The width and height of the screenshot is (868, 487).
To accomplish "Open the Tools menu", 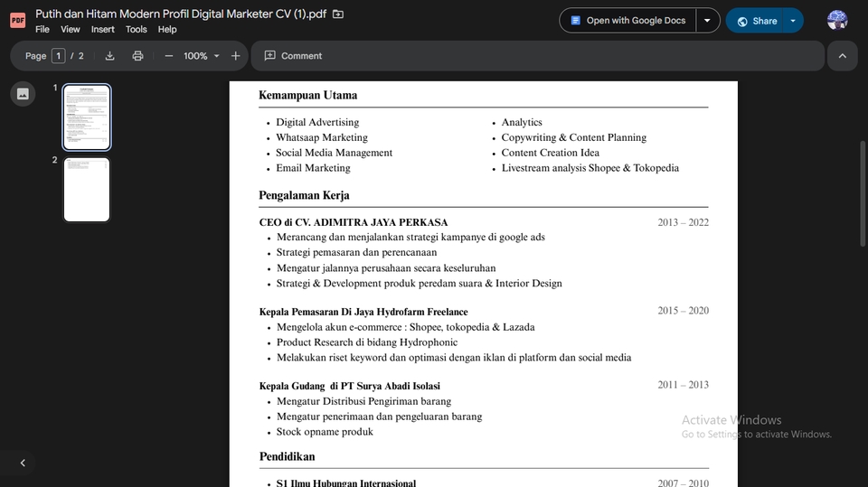I will (137, 29).
